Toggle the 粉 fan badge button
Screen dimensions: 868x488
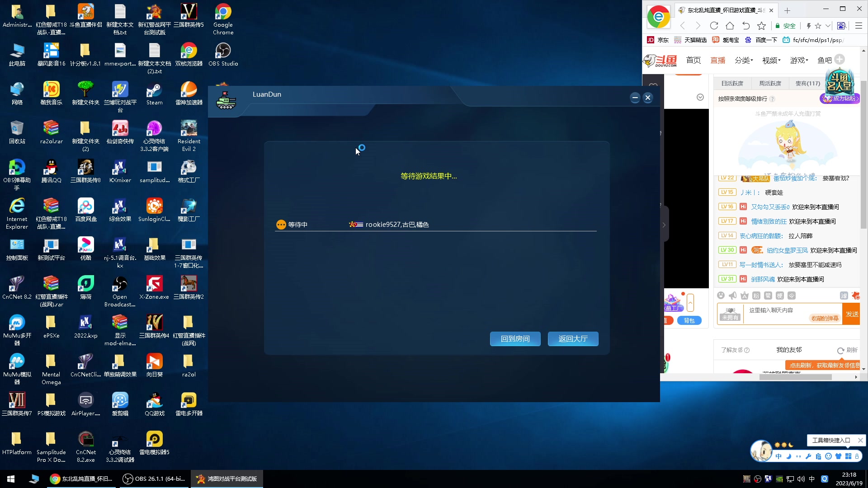point(756,296)
